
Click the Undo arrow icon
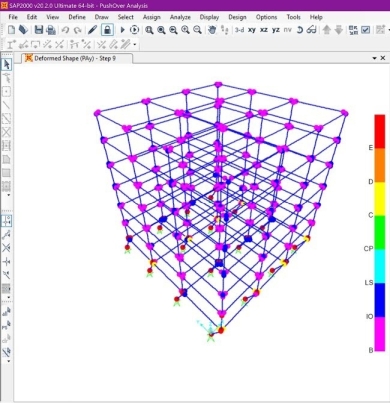tap(65, 30)
